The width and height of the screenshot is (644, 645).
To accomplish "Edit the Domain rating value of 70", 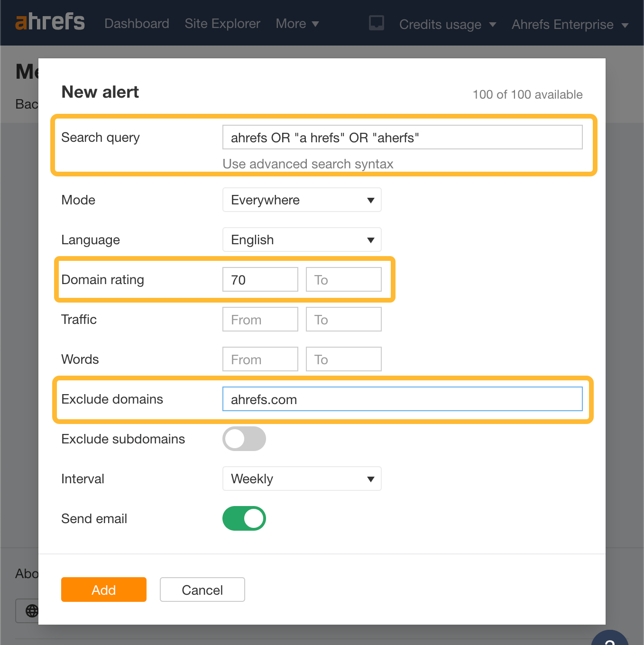I will click(x=260, y=279).
